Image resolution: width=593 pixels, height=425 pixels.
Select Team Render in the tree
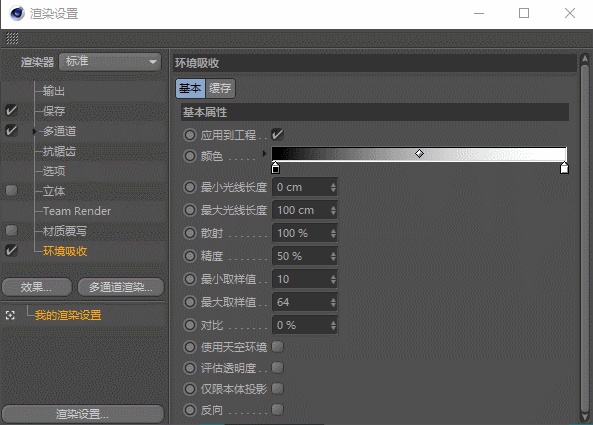click(77, 211)
